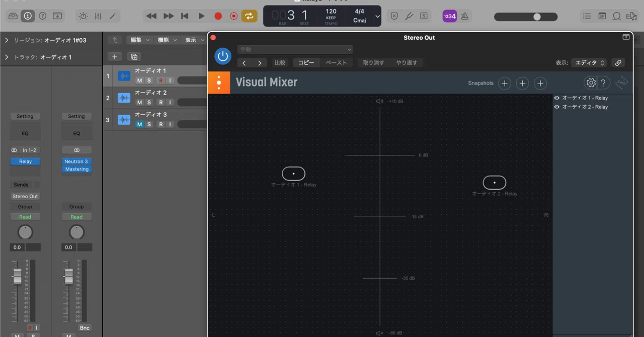Add a new track with plus button
The image size is (644, 337).
tap(115, 57)
